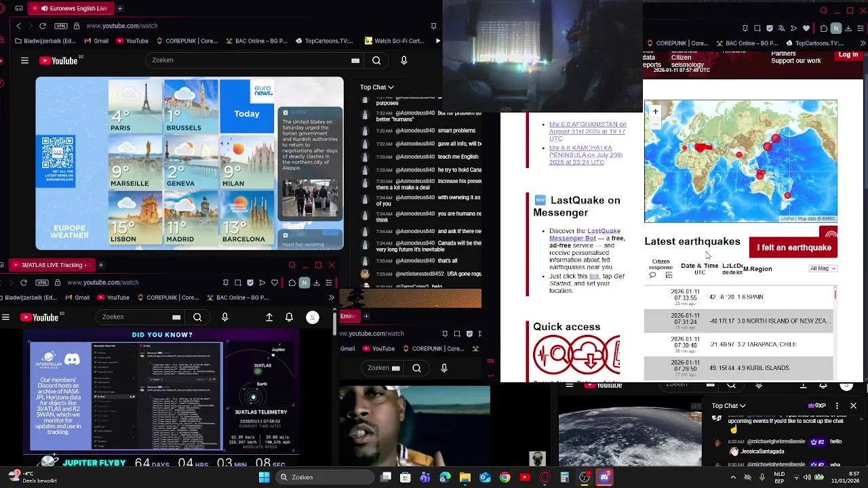This screenshot has width=868, height=488.
Task: Click Support our work link on EMSC
Action: coord(795,61)
